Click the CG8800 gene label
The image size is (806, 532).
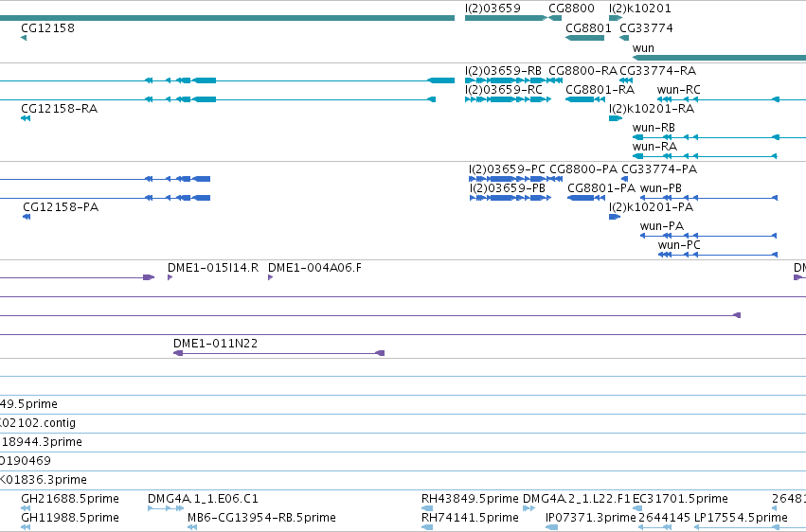point(571,9)
